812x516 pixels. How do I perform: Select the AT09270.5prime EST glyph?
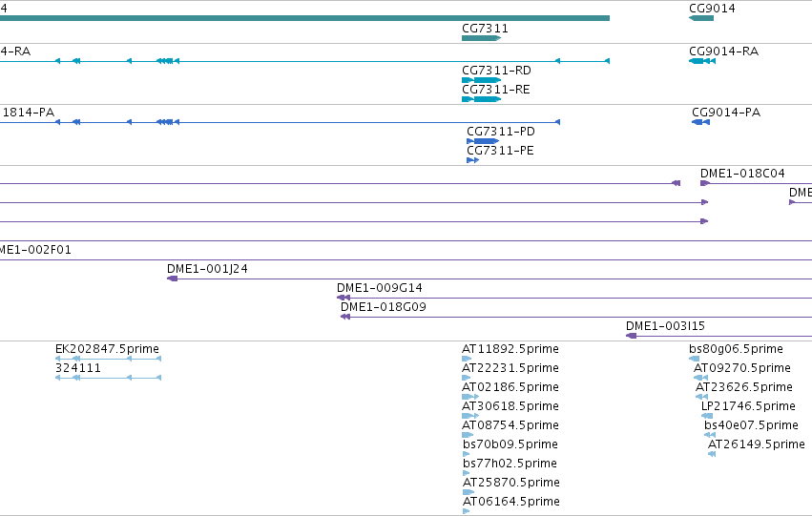[700, 378]
